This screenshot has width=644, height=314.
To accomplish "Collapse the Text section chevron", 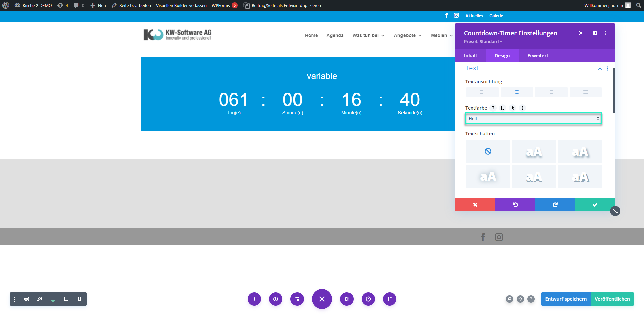I will click(x=600, y=69).
